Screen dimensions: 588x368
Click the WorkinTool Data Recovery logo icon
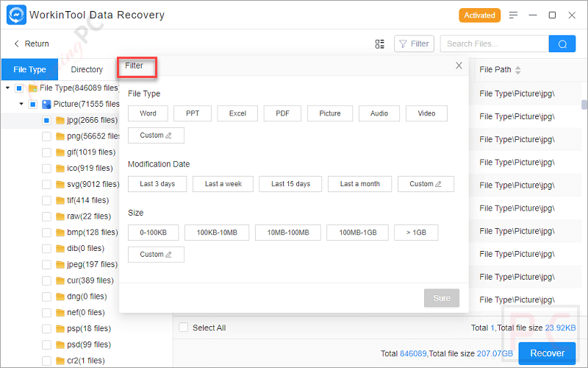click(x=16, y=15)
